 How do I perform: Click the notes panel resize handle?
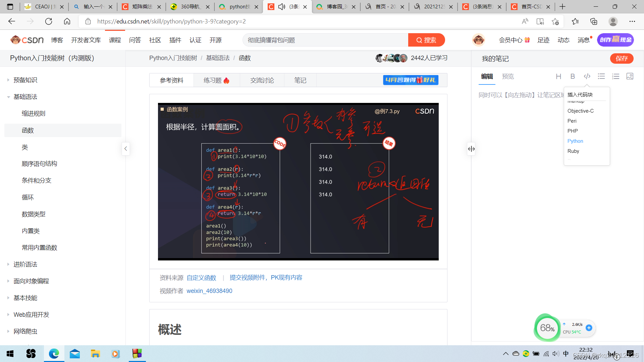(471, 149)
